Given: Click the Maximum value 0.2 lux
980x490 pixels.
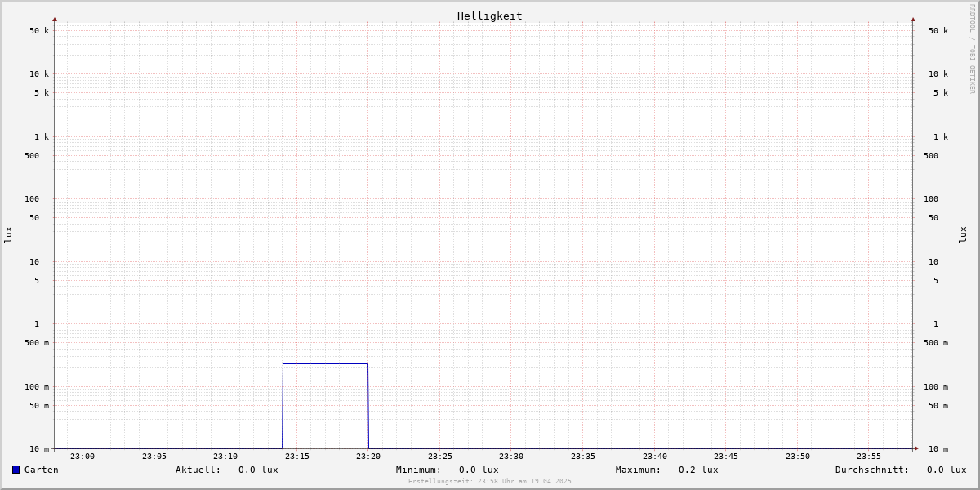Looking at the screenshot, I should click(x=698, y=470).
